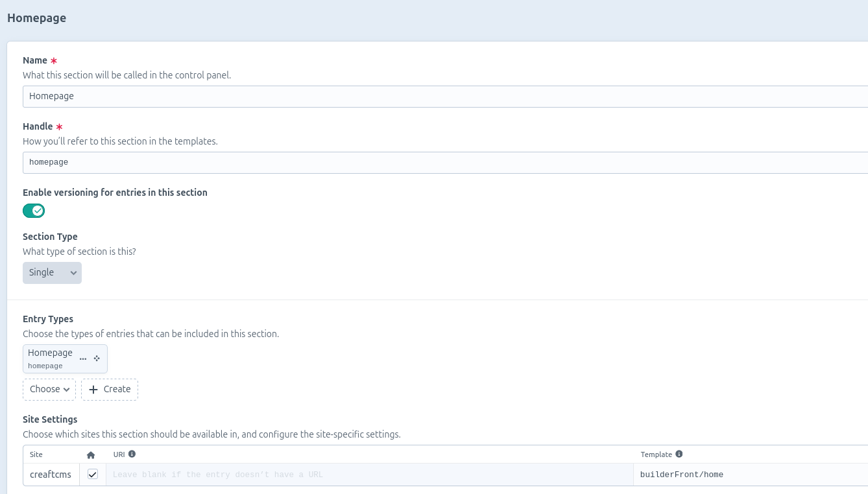Click the Section Type label

(50, 237)
